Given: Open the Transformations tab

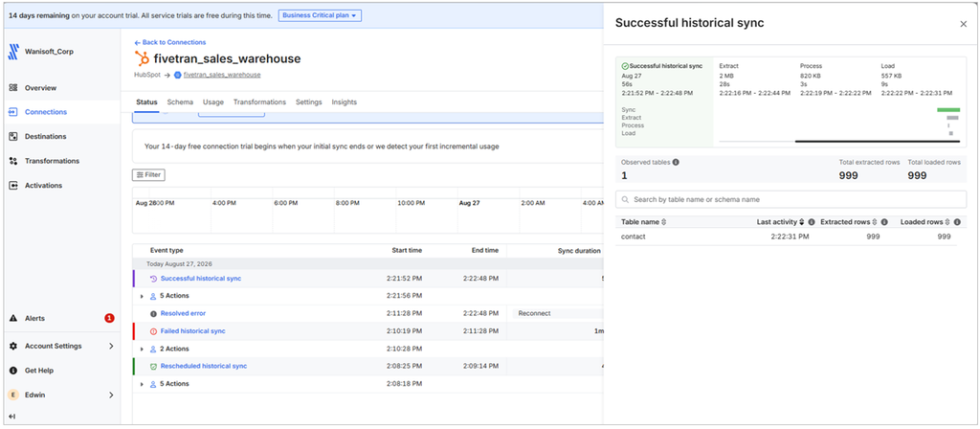Looking at the screenshot, I should pyautogui.click(x=259, y=102).
